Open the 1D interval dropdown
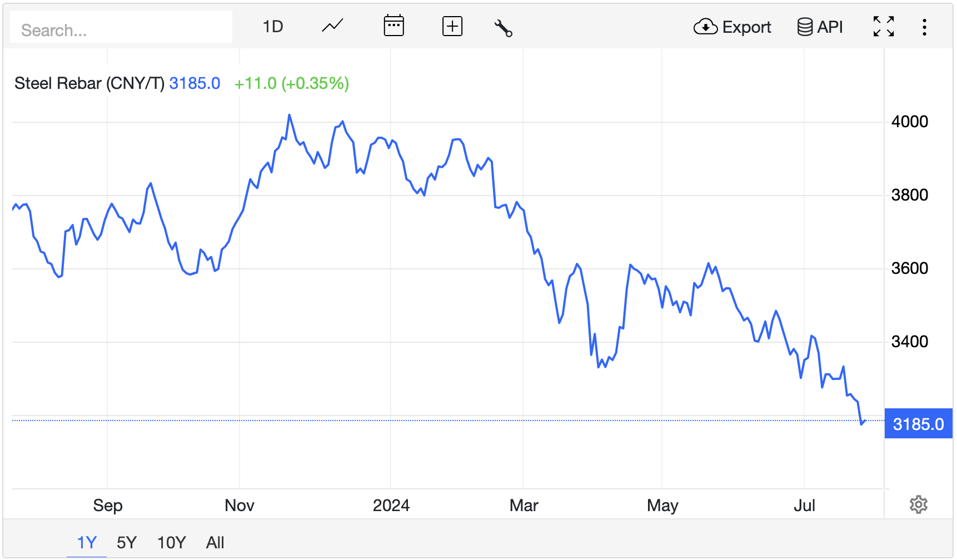 [x=273, y=27]
